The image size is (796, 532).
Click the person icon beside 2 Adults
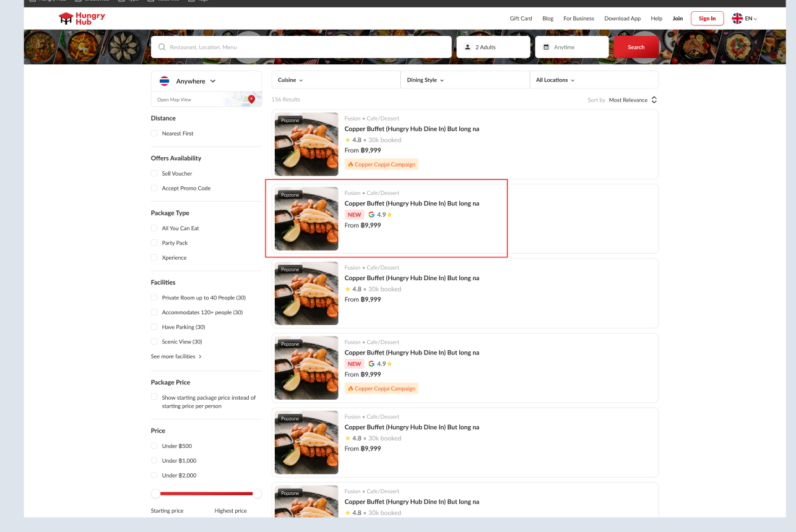pos(468,47)
